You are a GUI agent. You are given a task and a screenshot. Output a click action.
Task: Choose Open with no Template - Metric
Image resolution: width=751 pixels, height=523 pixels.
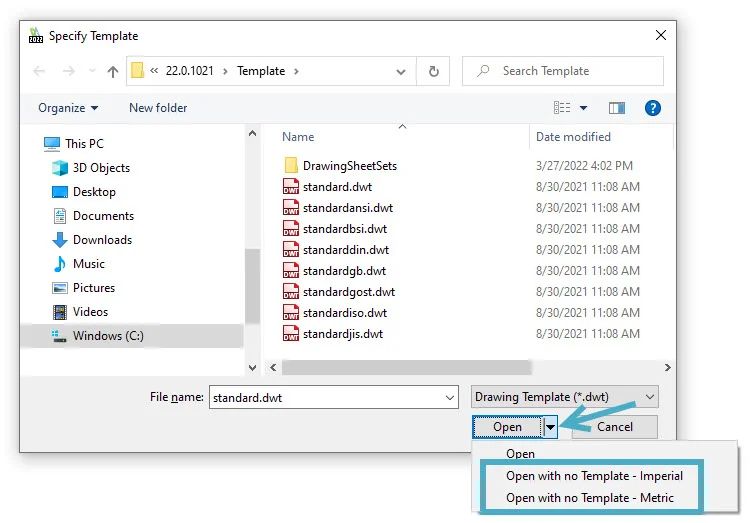point(590,498)
